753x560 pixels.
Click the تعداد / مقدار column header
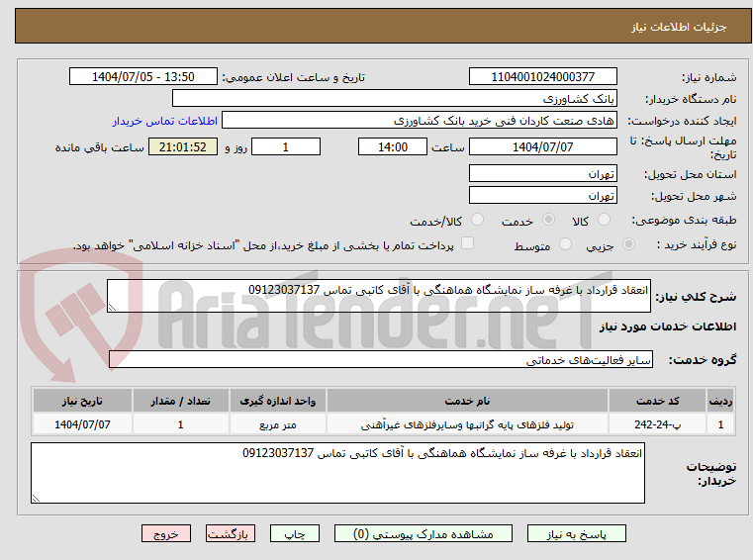coord(180,401)
